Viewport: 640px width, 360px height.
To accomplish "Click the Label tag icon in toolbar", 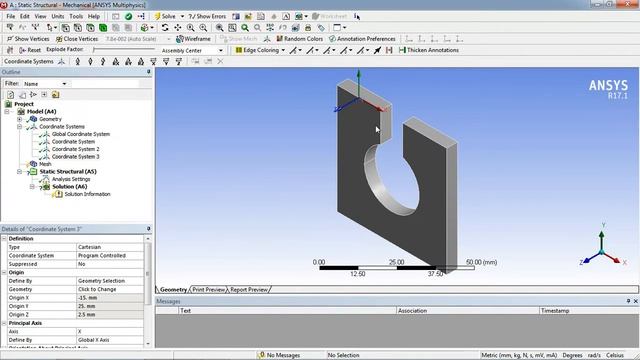I will (x=321, y=28).
